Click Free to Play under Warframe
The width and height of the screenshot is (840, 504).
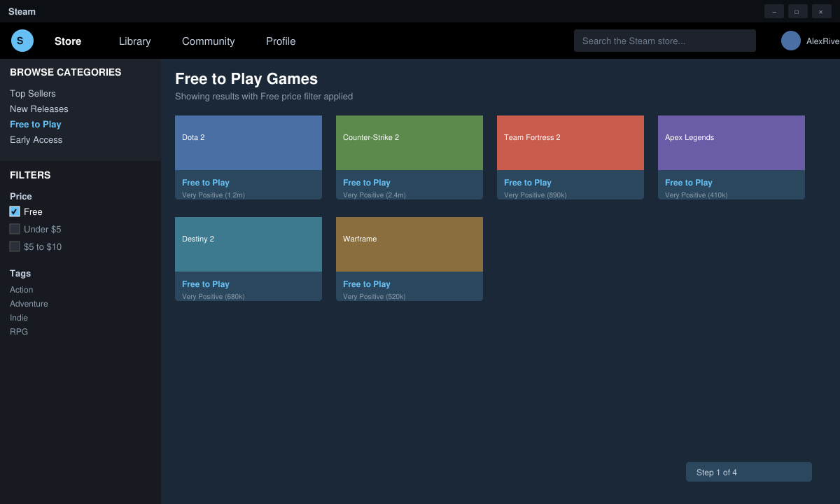tap(367, 284)
